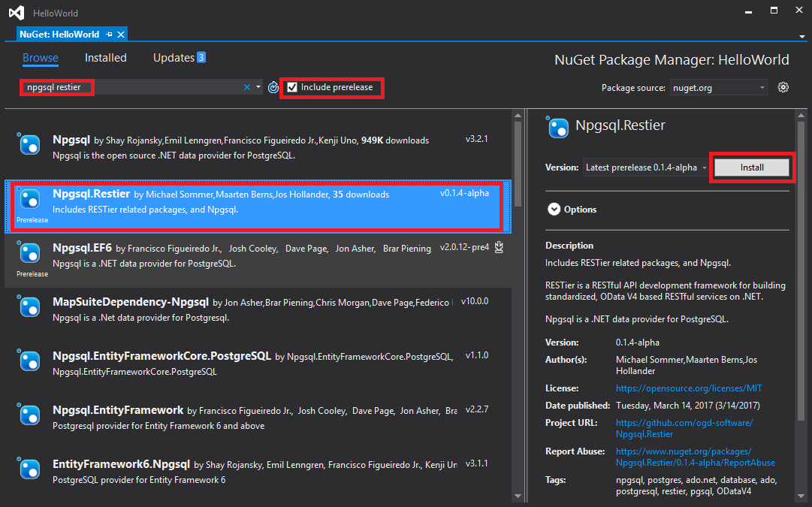Click the Updates count badge 3

(x=201, y=57)
